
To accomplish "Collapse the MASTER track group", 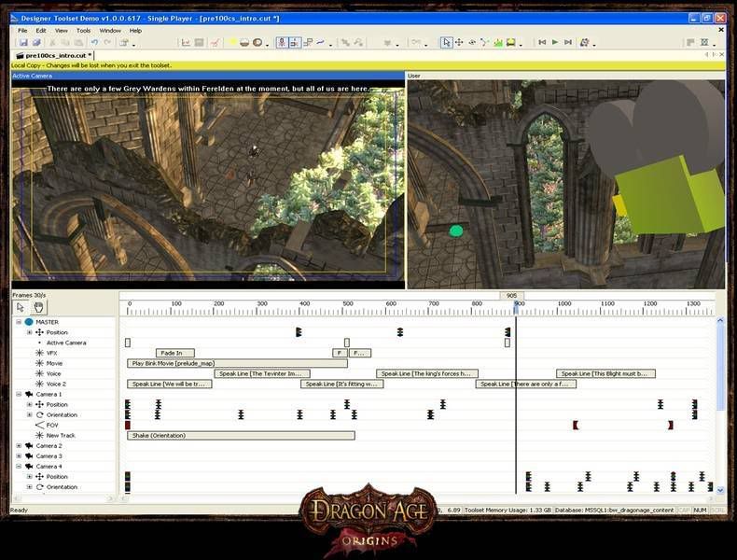I will (x=19, y=322).
